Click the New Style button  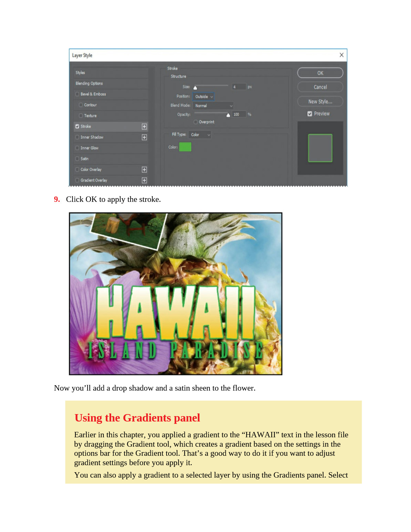point(320,101)
